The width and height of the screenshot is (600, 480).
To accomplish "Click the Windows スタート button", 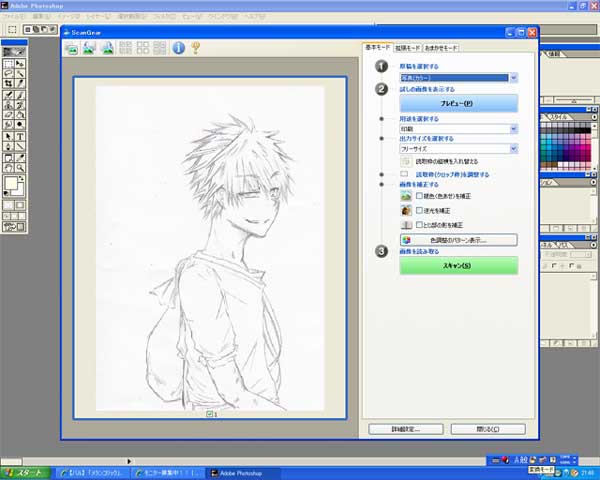I will coord(25,473).
